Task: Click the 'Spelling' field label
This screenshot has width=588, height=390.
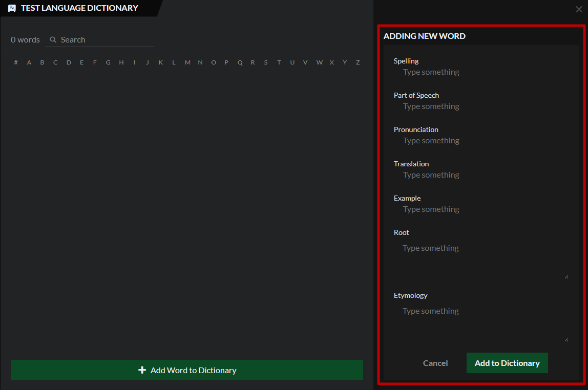Action: pyautogui.click(x=406, y=61)
